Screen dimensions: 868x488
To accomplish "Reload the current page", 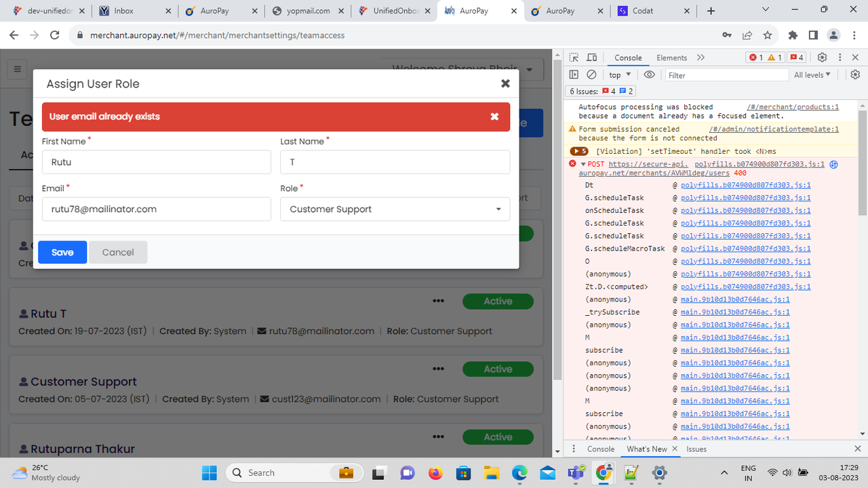I will click(56, 35).
